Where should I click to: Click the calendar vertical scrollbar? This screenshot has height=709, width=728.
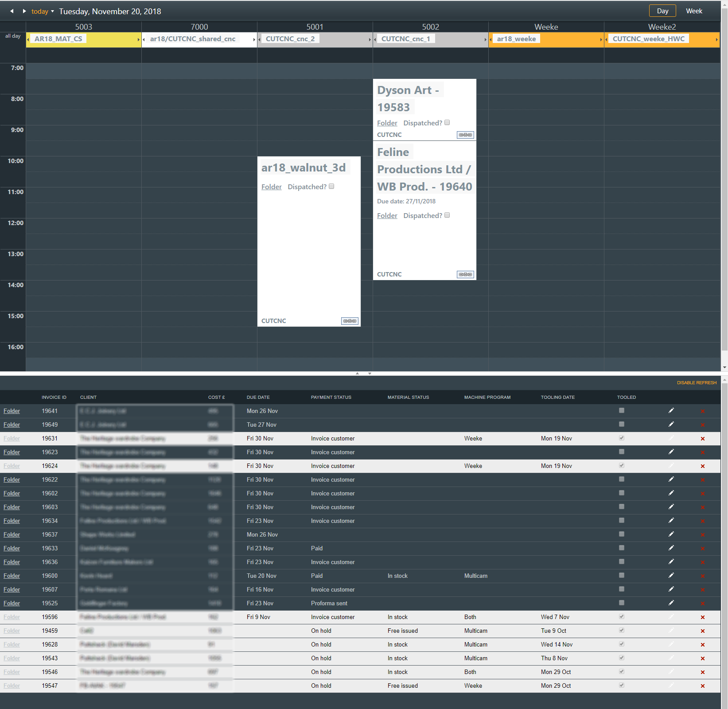[724, 177]
